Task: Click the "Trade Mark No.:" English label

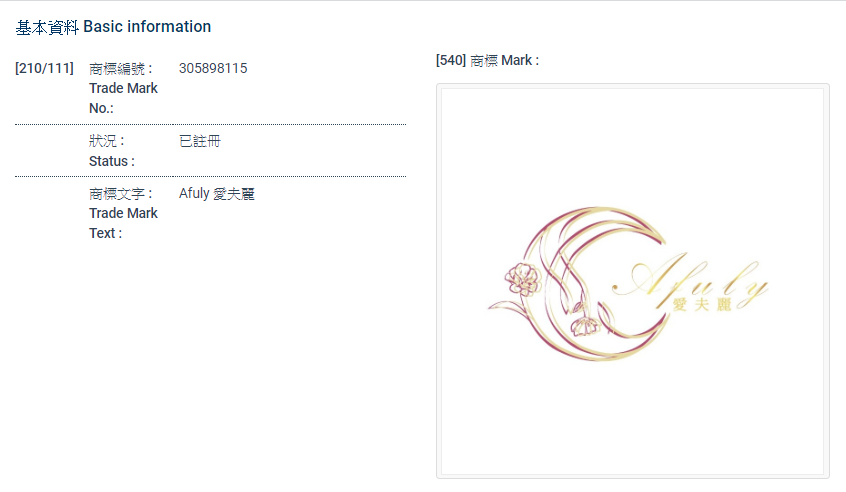Action: [x=122, y=98]
